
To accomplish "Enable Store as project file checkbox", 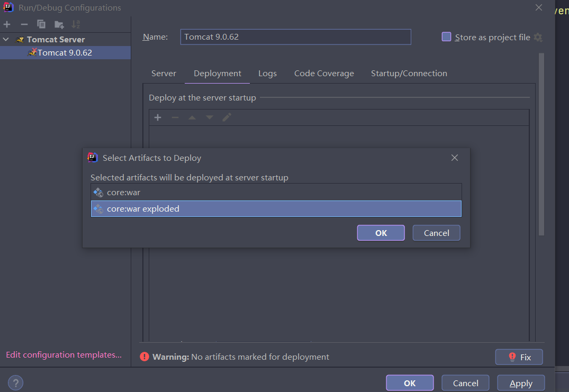I will (x=446, y=37).
